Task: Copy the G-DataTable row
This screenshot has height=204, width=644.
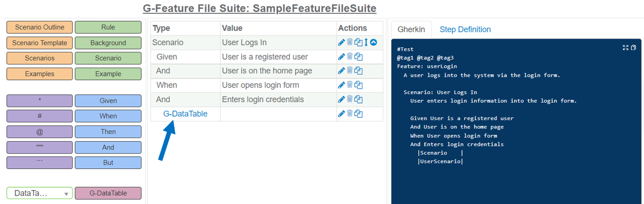Action: pos(358,114)
